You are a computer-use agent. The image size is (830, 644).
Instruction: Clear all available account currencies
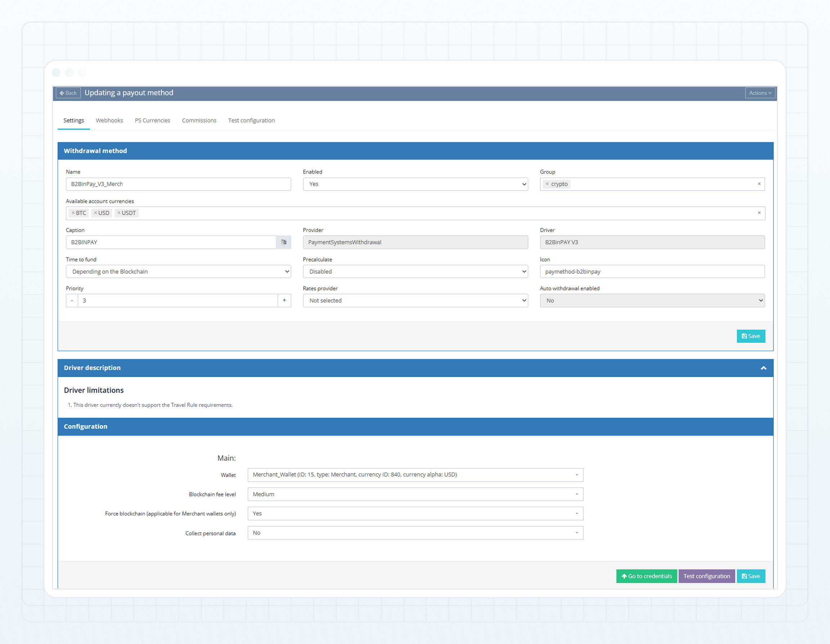(759, 213)
